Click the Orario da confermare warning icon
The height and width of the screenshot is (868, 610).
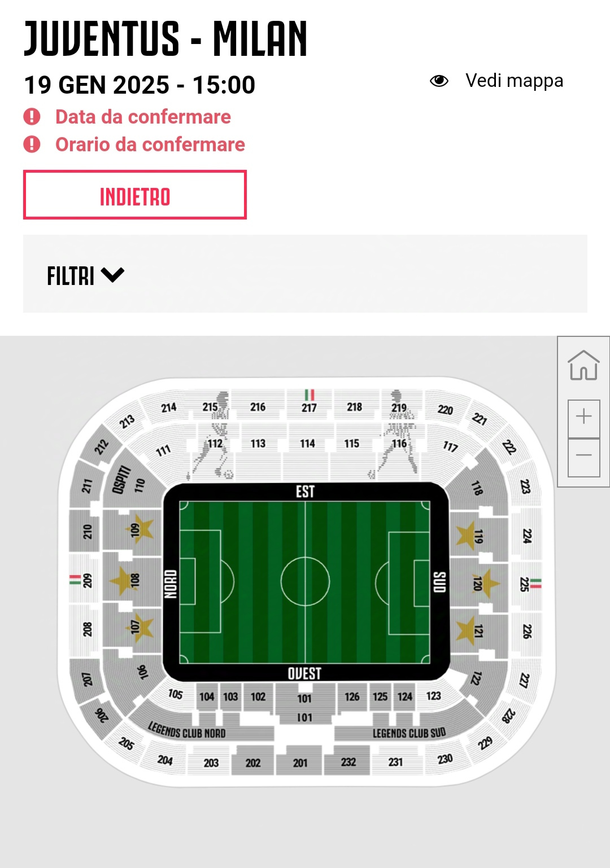(x=32, y=144)
